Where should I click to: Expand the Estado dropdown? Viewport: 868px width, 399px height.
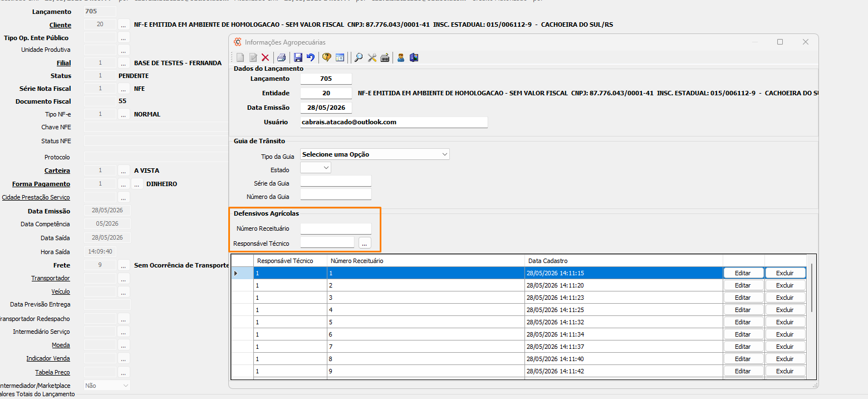(x=326, y=167)
